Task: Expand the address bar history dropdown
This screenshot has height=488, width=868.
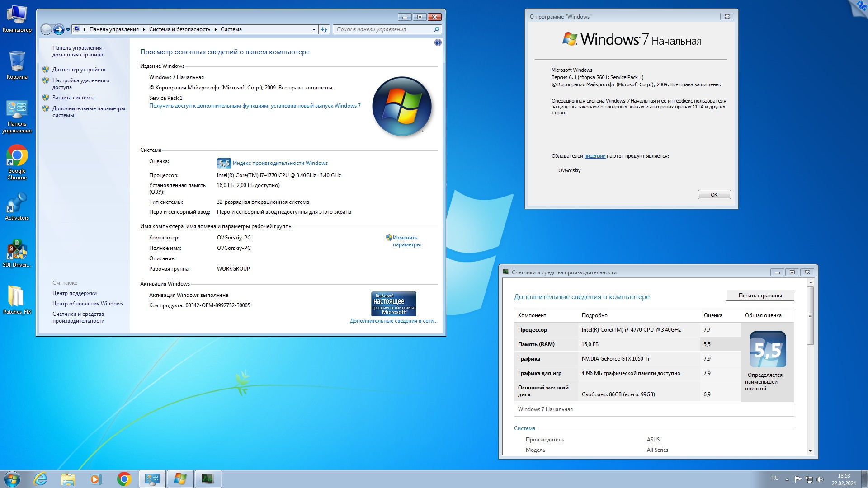Action: coord(314,29)
